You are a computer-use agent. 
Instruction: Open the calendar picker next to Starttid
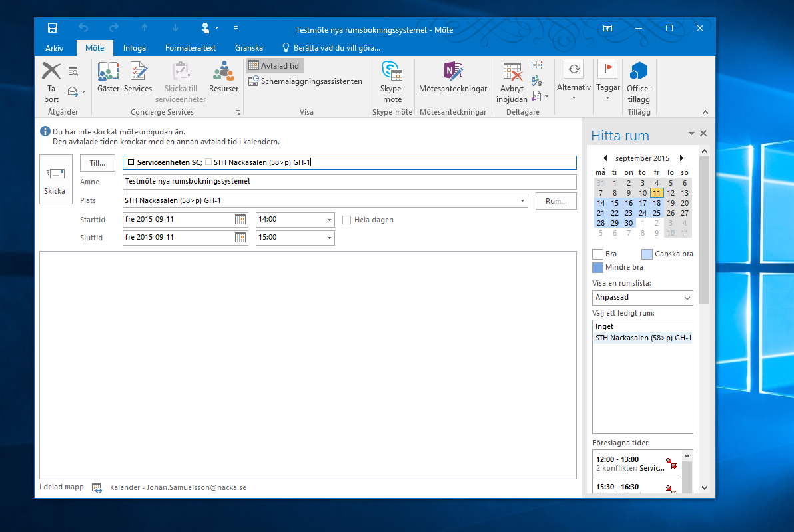coord(240,220)
